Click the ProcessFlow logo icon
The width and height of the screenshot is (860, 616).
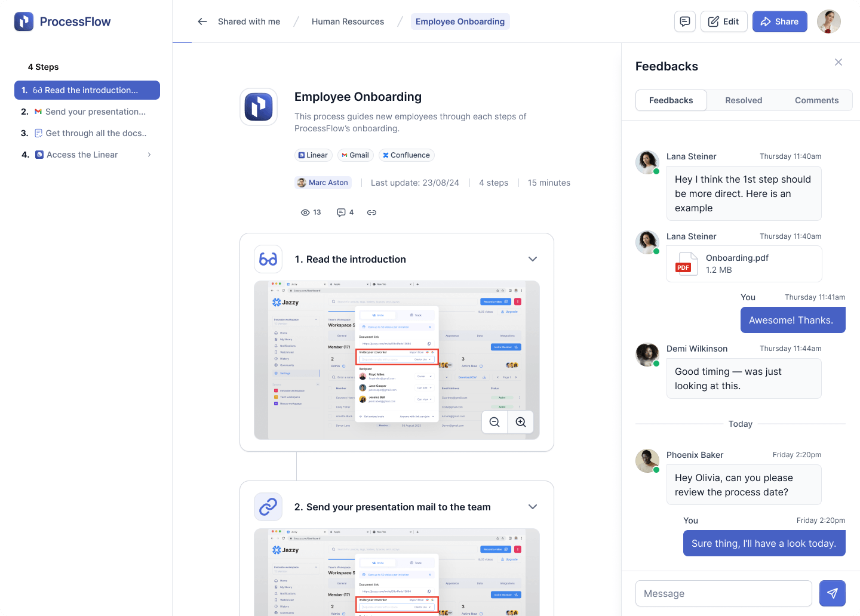24,21
